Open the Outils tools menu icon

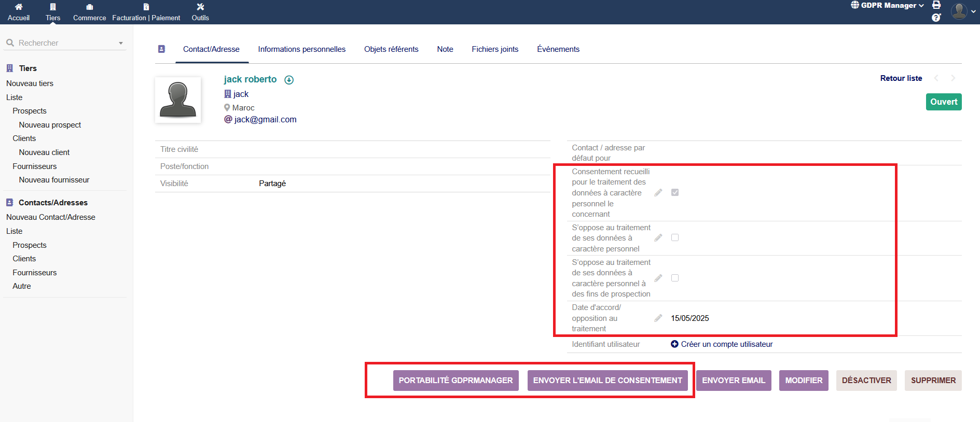point(200,7)
